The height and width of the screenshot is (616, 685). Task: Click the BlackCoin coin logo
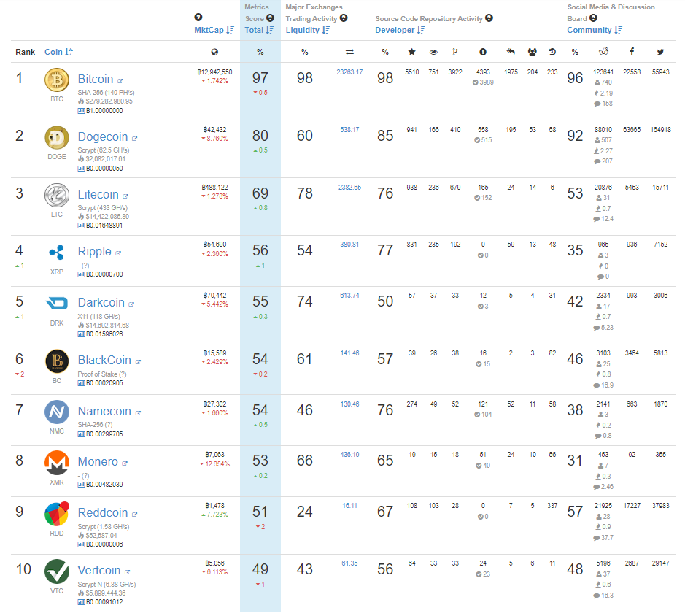click(57, 361)
